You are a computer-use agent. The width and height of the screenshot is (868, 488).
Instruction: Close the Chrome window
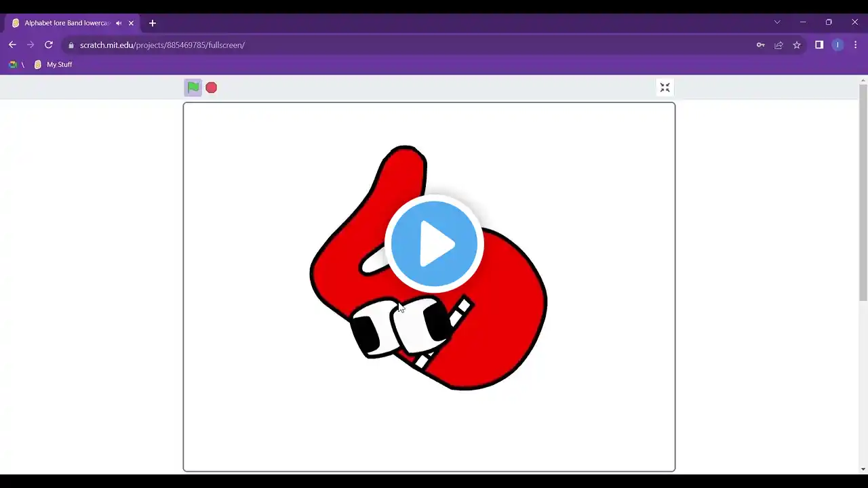(x=855, y=22)
